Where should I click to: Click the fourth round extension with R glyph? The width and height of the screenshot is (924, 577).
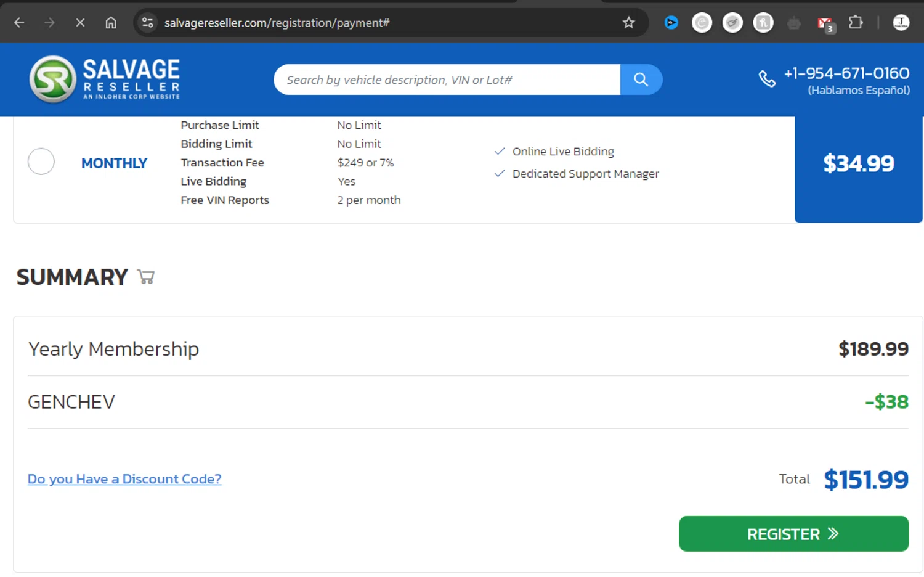[763, 23]
